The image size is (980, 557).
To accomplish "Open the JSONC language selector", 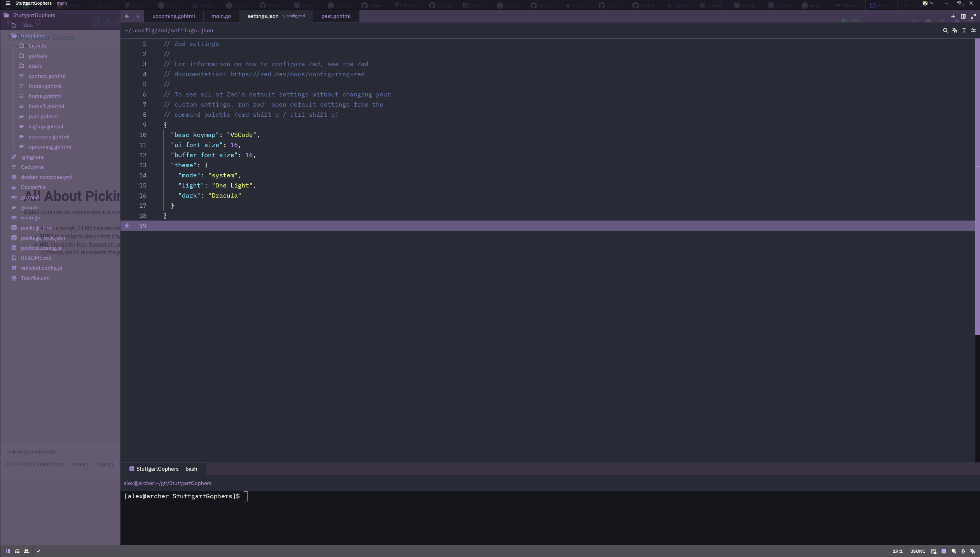I will tap(917, 551).
